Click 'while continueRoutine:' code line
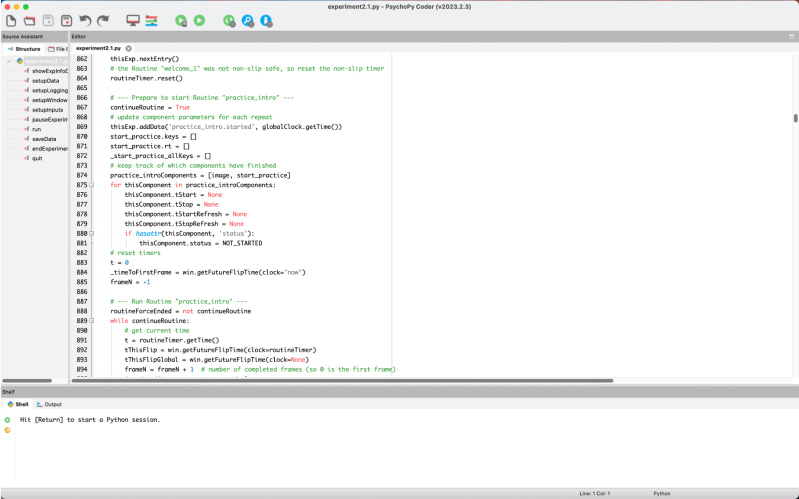Screen dimensions: 799x499 pos(149,321)
